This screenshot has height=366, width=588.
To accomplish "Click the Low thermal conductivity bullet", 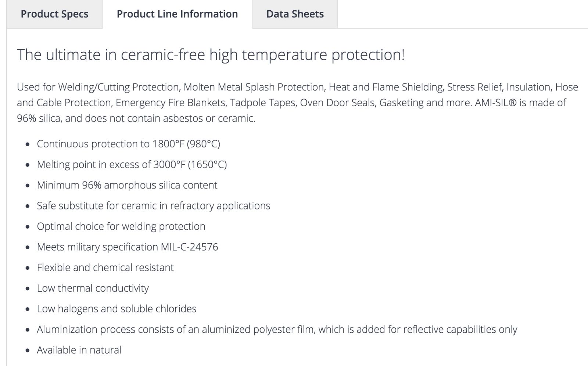I will pos(93,288).
